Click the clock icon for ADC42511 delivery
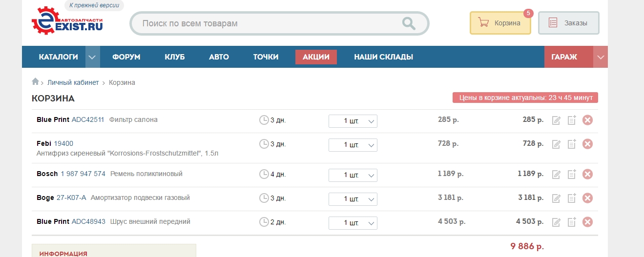Viewport: 644px width, 257px height. (x=264, y=120)
